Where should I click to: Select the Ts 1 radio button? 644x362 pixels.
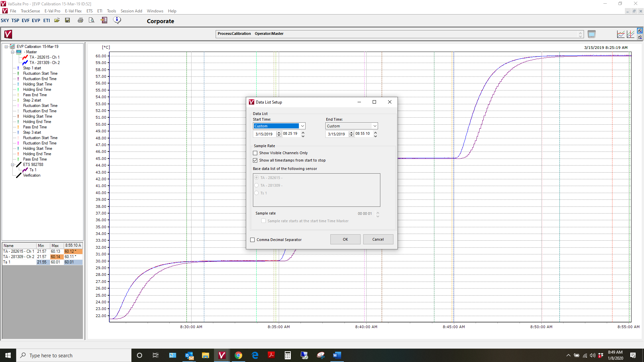tap(257, 193)
